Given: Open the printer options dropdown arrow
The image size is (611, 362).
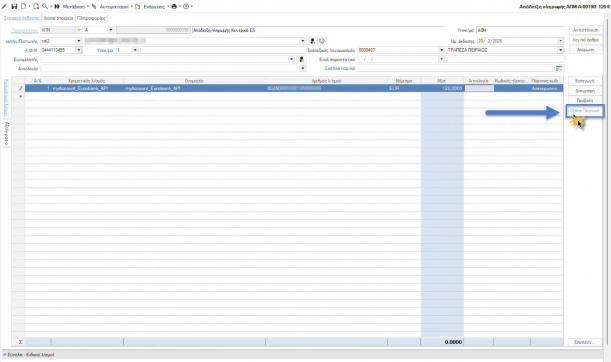Looking at the screenshot, I should [x=180, y=7].
